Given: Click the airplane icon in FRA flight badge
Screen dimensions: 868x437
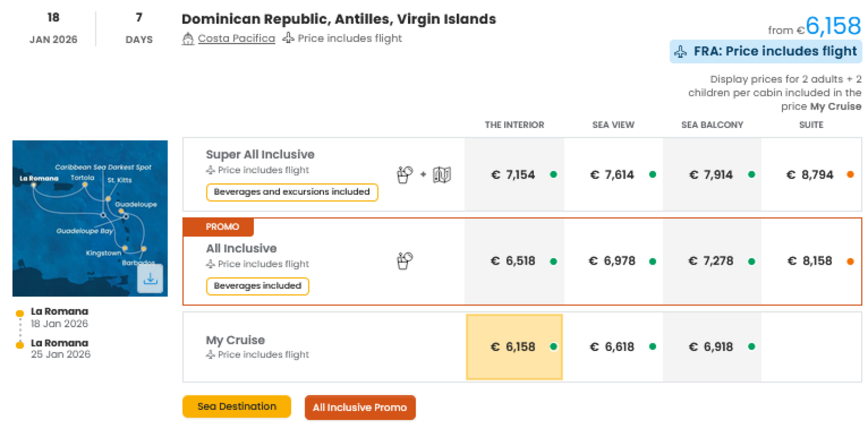Looking at the screenshot, I should [681, 52].
